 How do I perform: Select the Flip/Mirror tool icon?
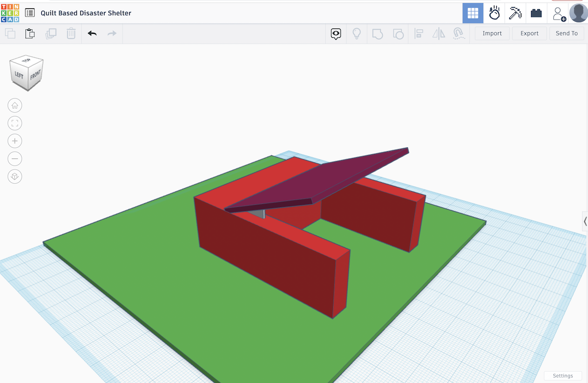[x=439, y=33]
